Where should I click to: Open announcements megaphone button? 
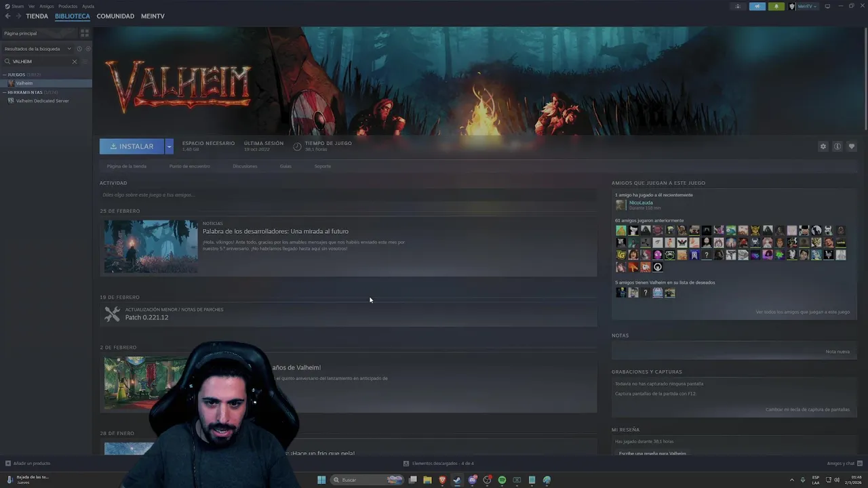pos(757,6)
